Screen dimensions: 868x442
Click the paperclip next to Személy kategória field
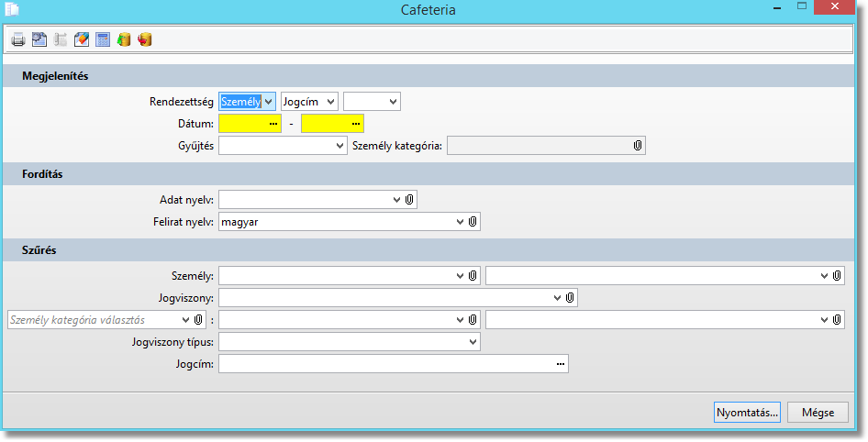(x=637, y=146)
